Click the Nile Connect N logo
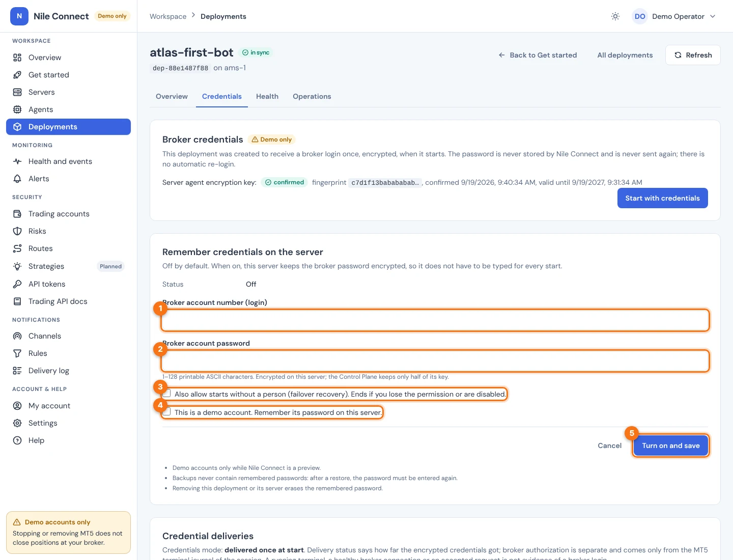733x560 pixels. (x=19, y=16)
